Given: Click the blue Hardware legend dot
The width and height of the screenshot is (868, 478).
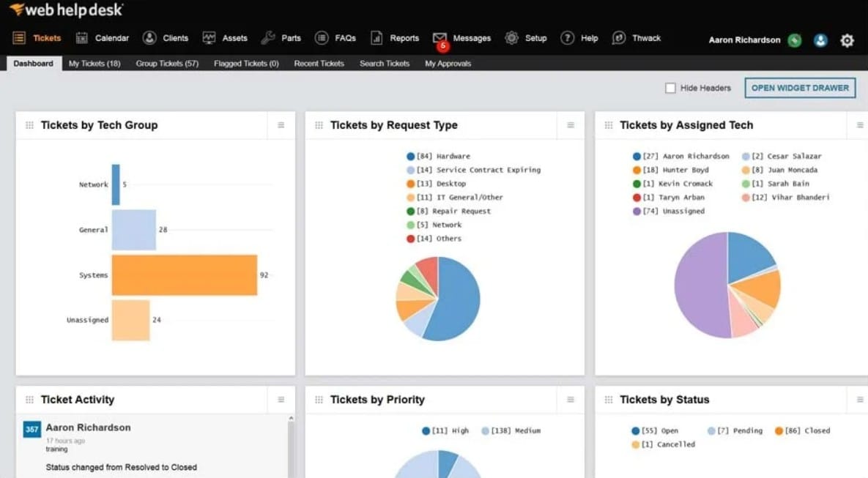Looking at the screenshot, I should (x=411, y=157).
